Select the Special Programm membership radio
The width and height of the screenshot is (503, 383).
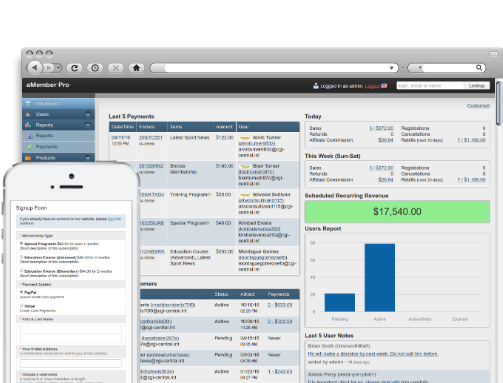click(21, 244)
